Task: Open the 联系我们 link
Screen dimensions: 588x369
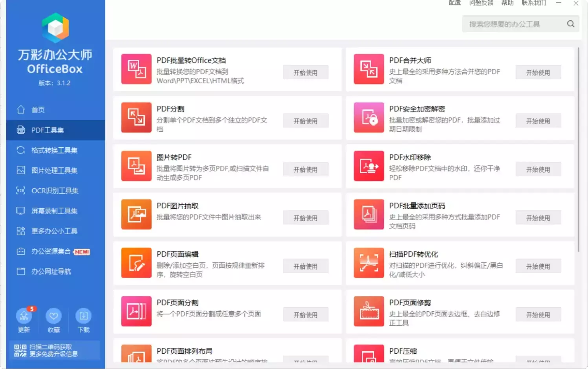Action: [534, 3]
